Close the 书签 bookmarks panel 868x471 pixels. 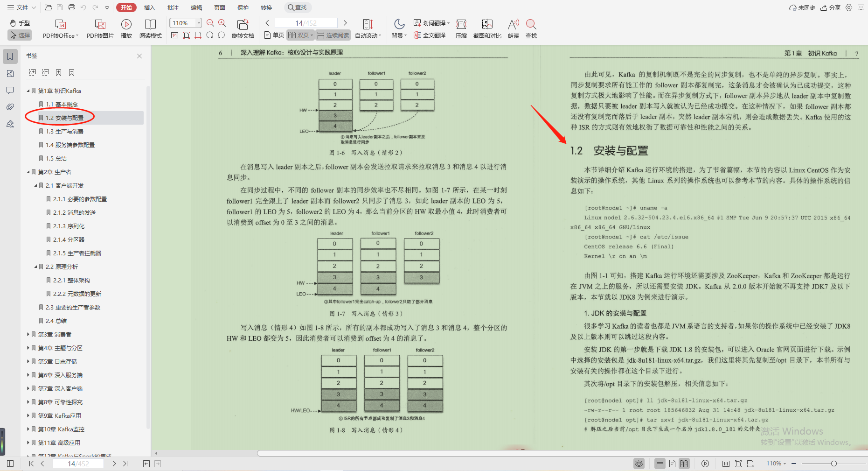(x=139, y=56)
